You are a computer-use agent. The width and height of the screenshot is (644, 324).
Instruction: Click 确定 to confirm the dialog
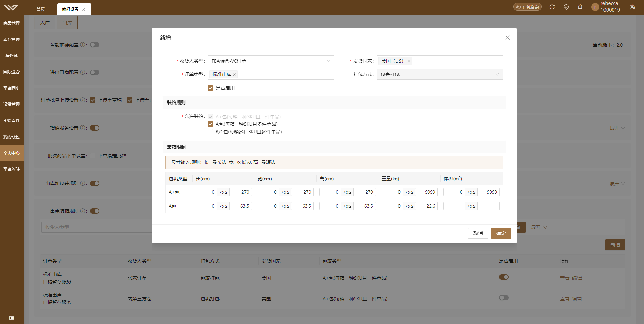pos(501,233)
